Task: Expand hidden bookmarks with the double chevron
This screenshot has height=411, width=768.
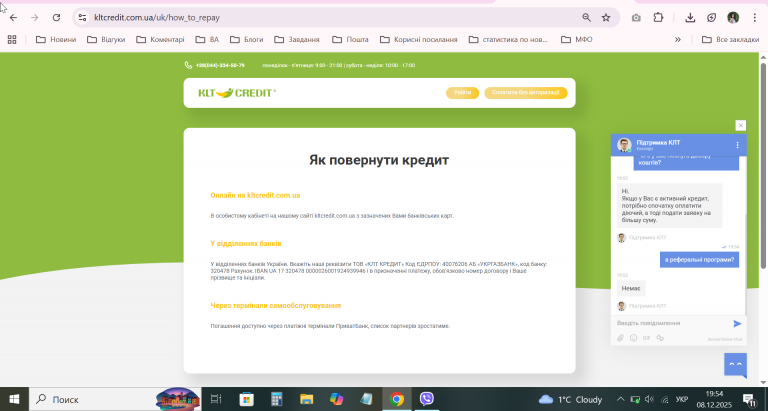Action: [x=677, y=39]
